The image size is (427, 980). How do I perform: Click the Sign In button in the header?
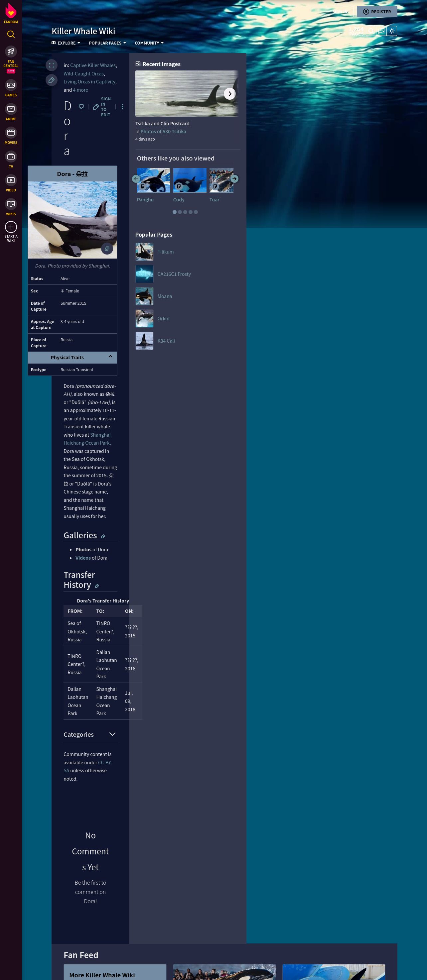click(340, 12)
